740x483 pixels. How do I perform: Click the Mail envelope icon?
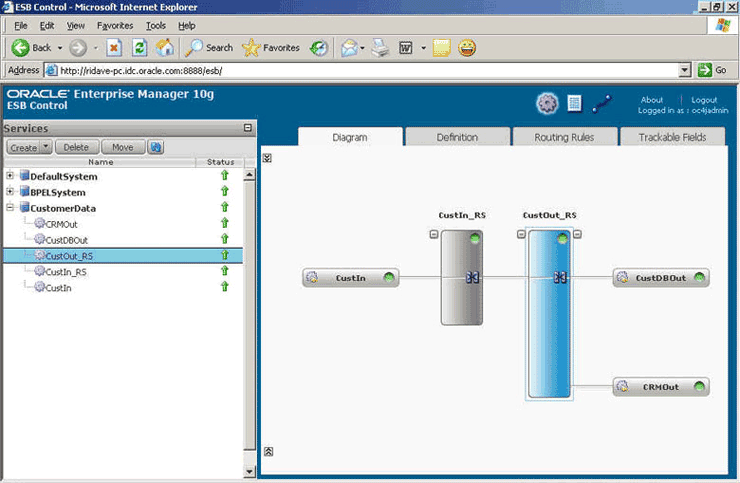pyautogui.click(x=349, y=48)
